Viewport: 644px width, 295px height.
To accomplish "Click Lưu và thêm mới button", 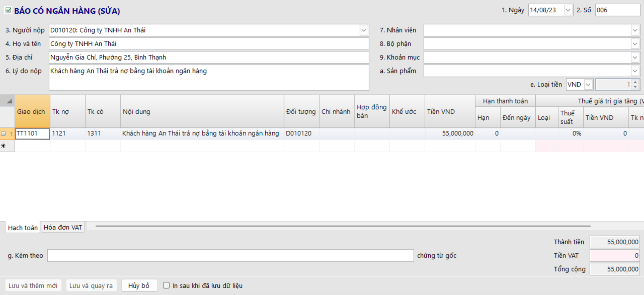I will [33, 286].
